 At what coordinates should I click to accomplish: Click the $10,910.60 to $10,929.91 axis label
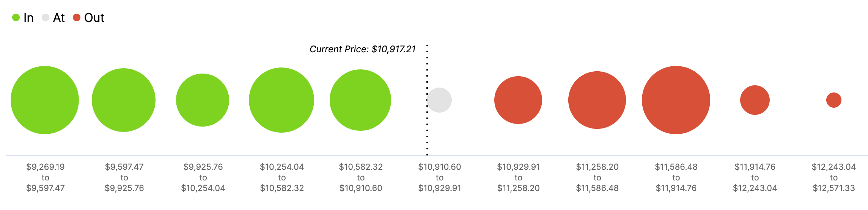(x=440, y=177)
